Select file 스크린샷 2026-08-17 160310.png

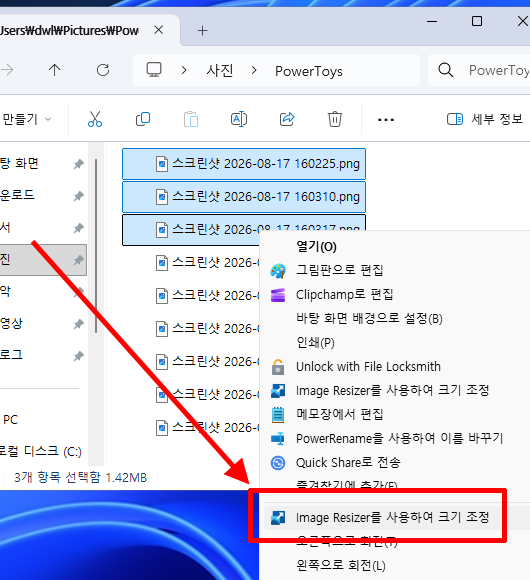pyautogui.click(x=244, y=196)
